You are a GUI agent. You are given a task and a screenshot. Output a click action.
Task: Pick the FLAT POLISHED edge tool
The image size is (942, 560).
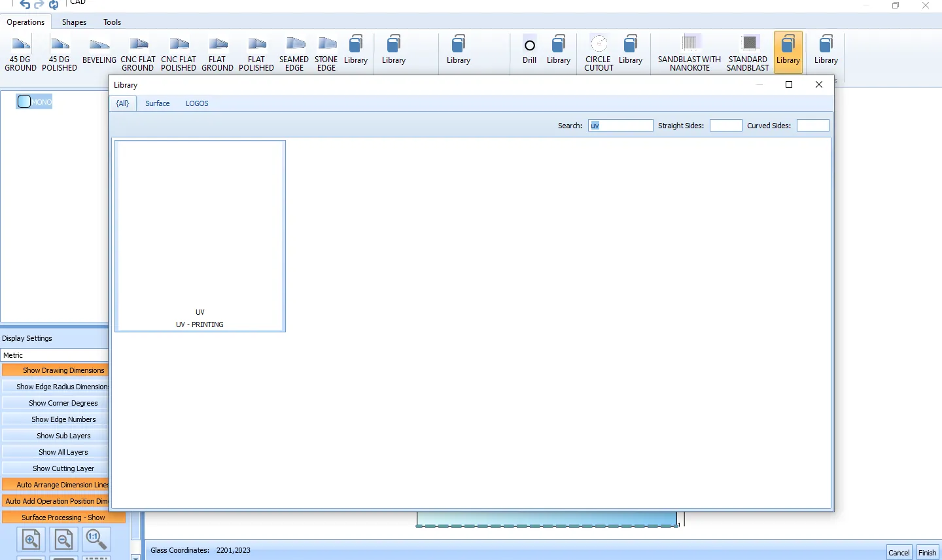(256, 54)
